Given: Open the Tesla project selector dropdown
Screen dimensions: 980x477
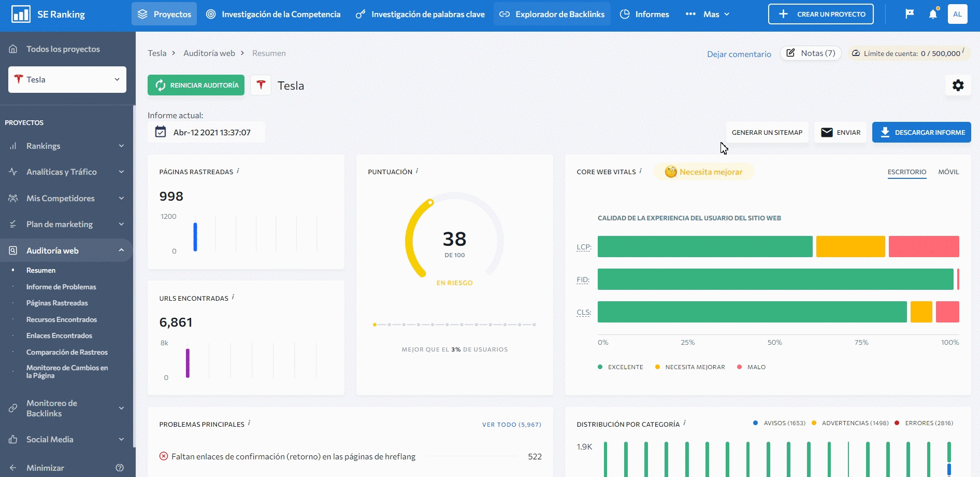Looking at the screenshot, I should (x=67, y=79).
